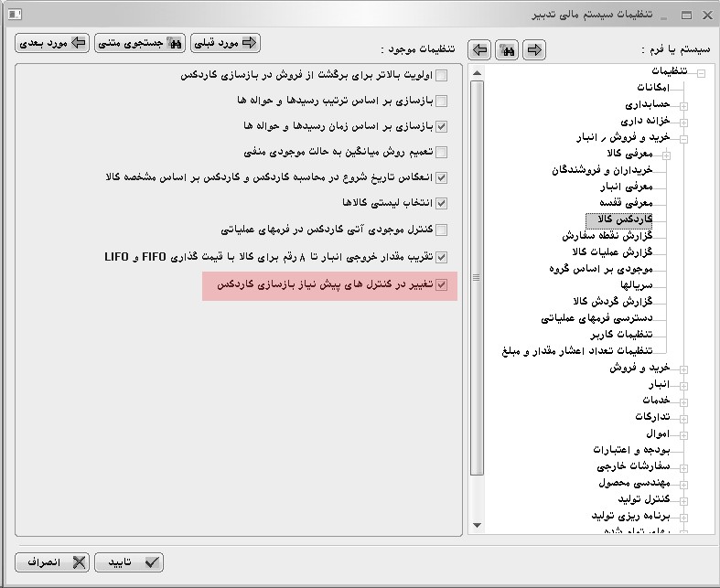Click the tree panel scroll-down arrow
This screenshot has height=588, width=720.
(x=476, y=528)
